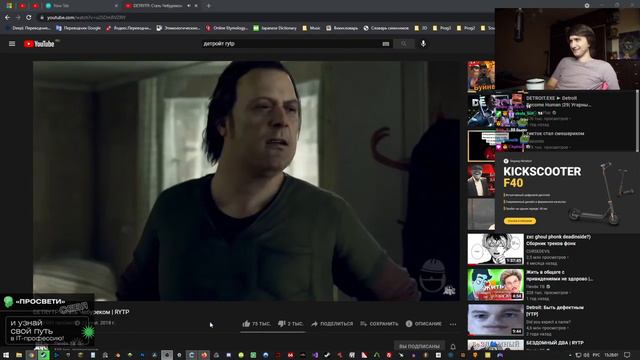640x360 pixels.
Task: Open the third pinned YouTube tab
Action: coord(36,6)
